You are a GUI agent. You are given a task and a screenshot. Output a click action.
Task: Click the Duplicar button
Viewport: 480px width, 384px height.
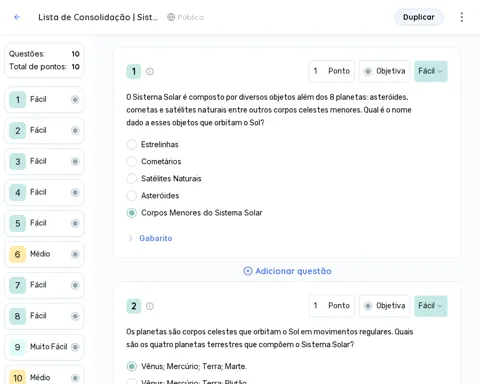click(419, 17)
